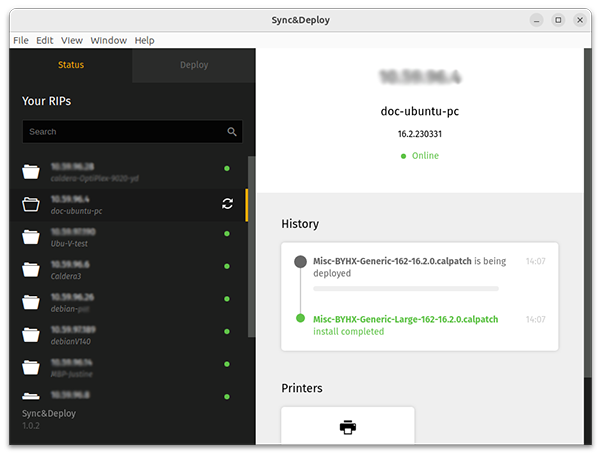This screenshot has width=600, height=455.
Task: Select the Ubu-V-test RIP entry
Action: click(x=128, y=237)
